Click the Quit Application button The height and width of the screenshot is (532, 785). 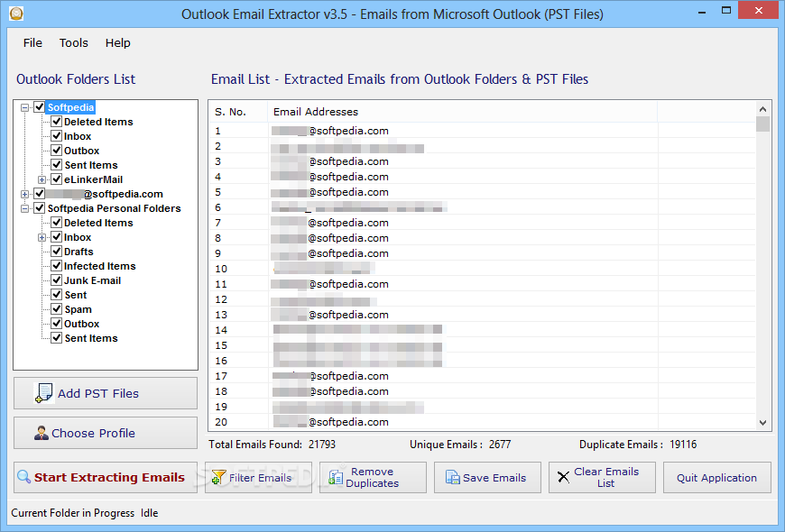717,478
